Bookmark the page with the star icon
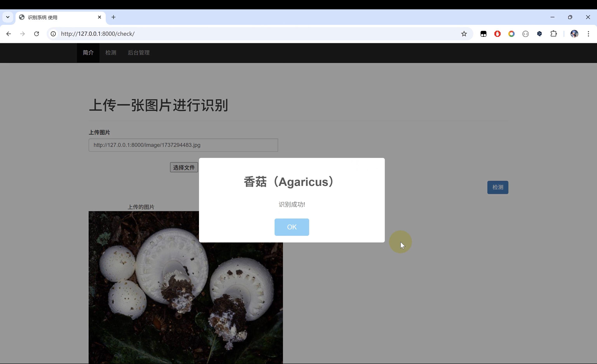 point(464,34)
